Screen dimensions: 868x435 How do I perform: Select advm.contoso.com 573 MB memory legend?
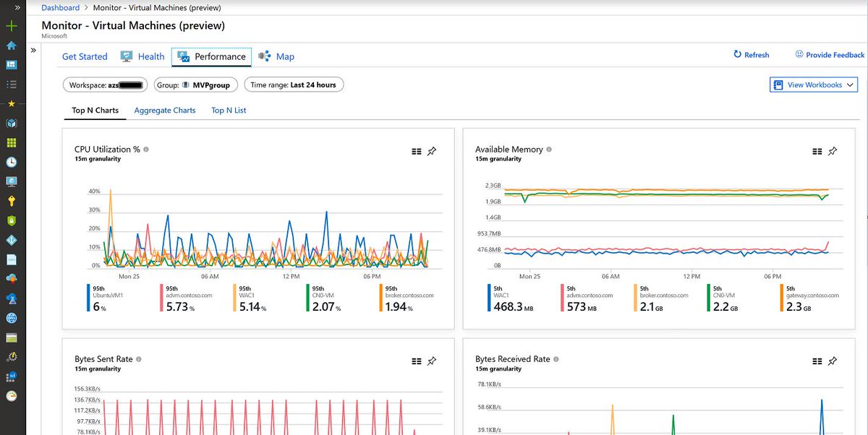587,298
